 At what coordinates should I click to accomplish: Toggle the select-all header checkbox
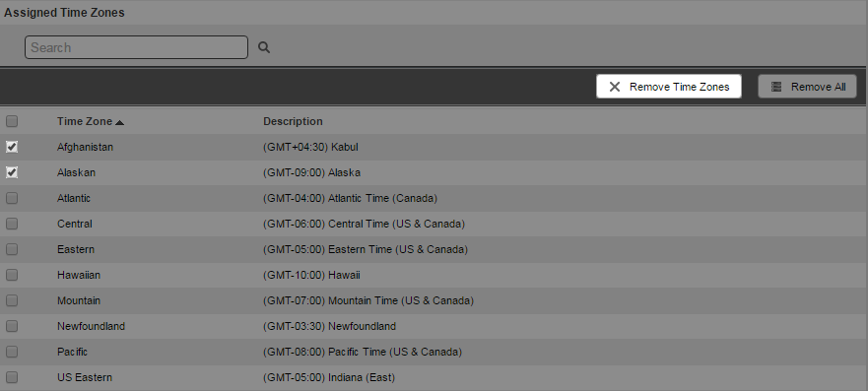coord(12,121)
